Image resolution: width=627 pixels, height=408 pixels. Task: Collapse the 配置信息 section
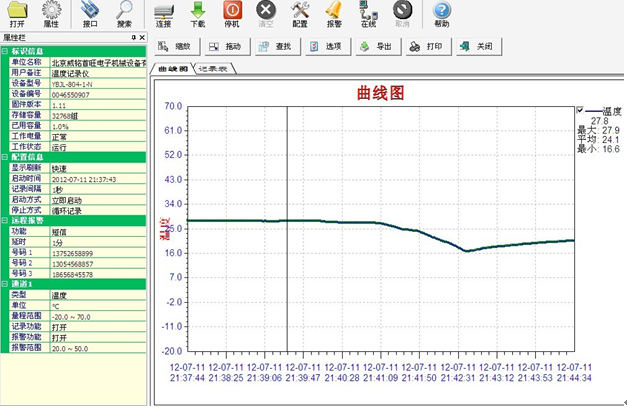point(5,157)
